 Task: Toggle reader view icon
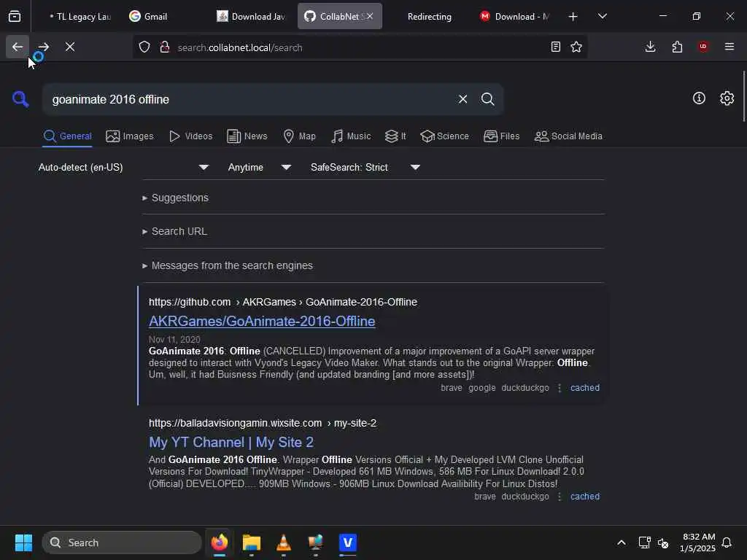pos(555,47)
